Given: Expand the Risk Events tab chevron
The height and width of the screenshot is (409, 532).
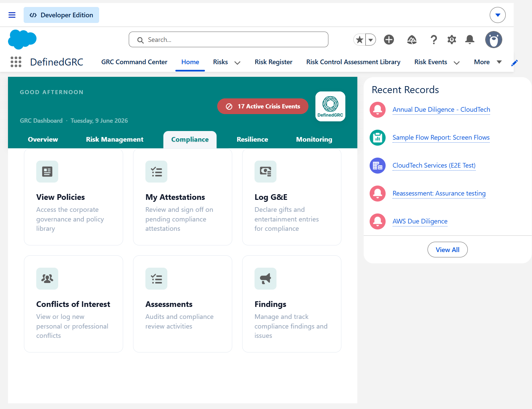Looking at the screenshot, I should (x=456, y=63).
